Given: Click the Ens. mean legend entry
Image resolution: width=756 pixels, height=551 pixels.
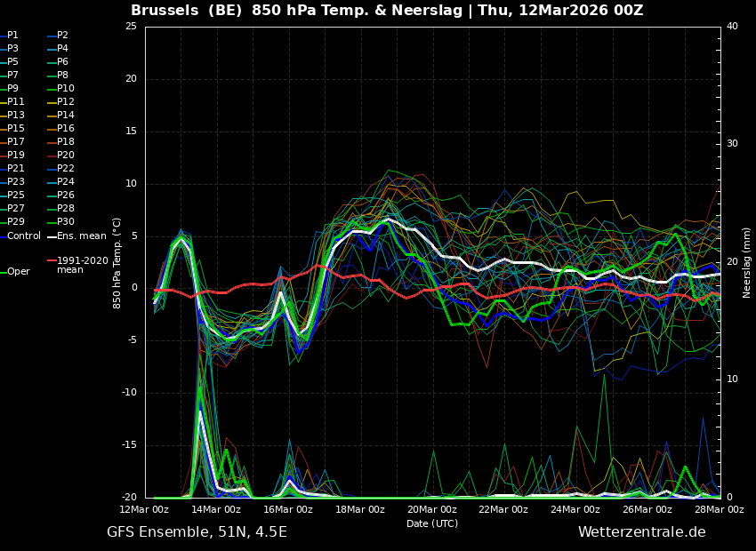Looking at the screenshot, I should pyautogui.click(x=81, y=236).
